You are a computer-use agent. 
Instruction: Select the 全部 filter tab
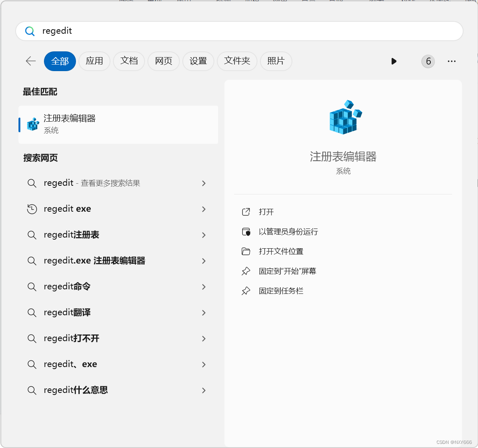point(60,61)
